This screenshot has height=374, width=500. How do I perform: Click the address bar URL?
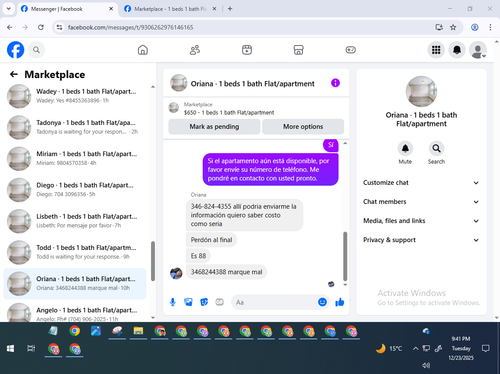click(x=130, y=27)
